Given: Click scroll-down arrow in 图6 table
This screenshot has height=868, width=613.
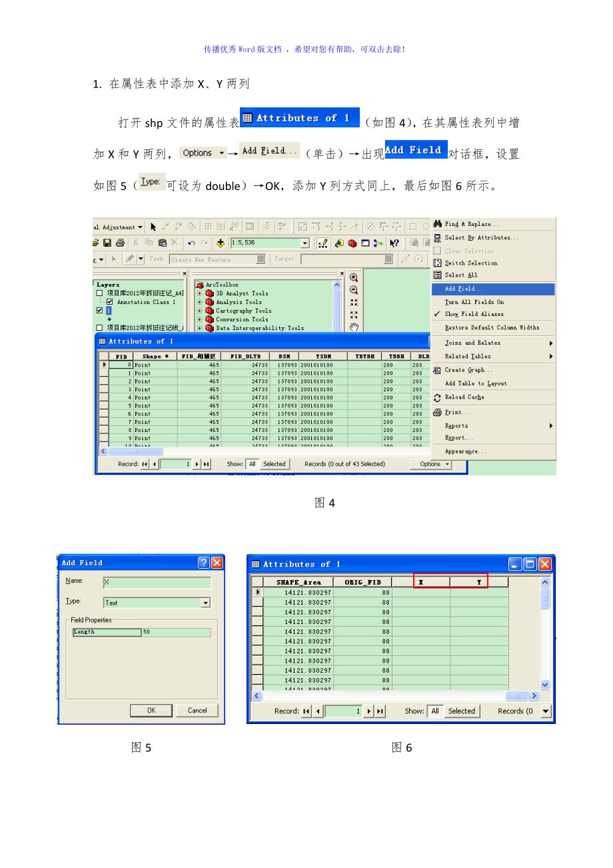Looking at the screenshot, I should click(546, 685).
